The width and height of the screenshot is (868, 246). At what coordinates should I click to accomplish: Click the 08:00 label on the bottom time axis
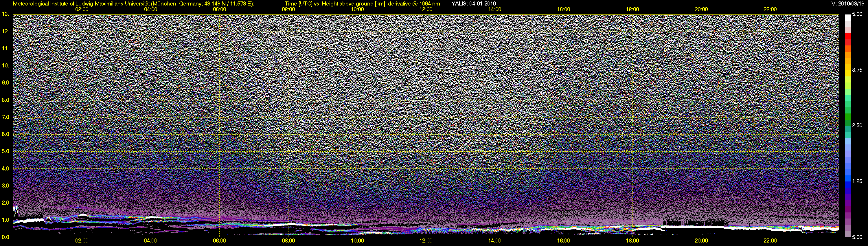pos(288,241)
